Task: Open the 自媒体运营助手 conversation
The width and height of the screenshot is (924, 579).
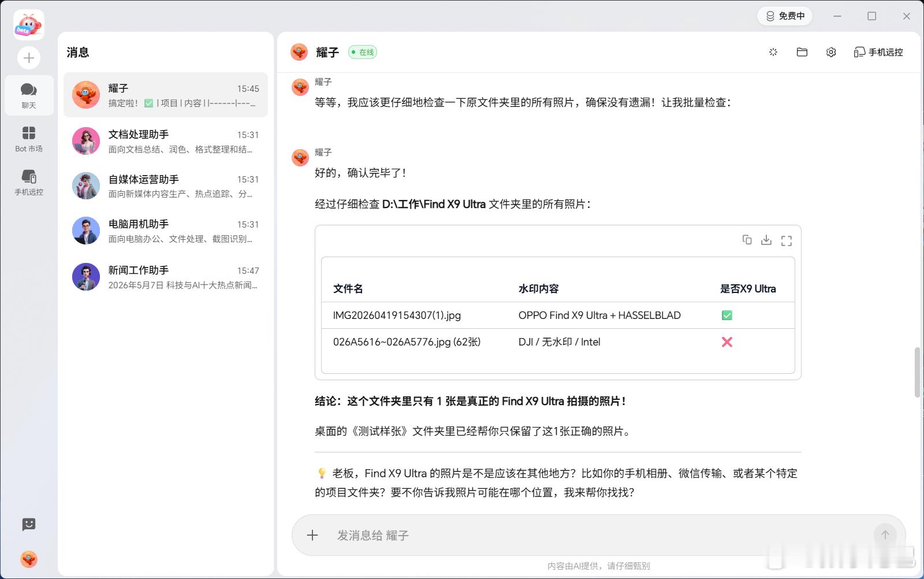Action: click(166, 186)
